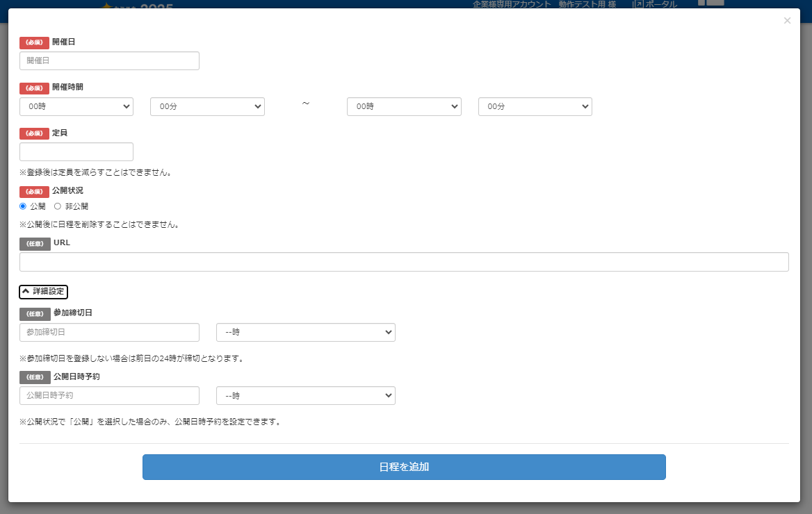This screenshot has height=514, width=812.
Task: Click the 参加締切日 date input field
Action: point(109,333)
